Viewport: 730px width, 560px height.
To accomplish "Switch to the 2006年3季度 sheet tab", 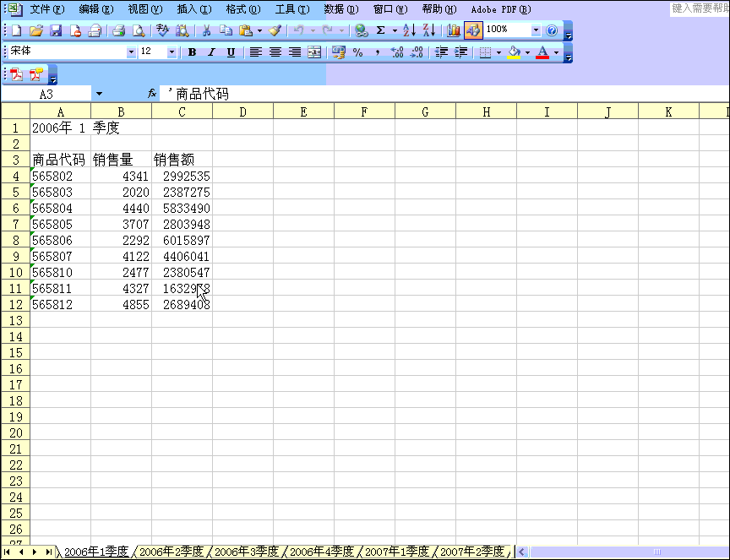I will coord(246,552).
